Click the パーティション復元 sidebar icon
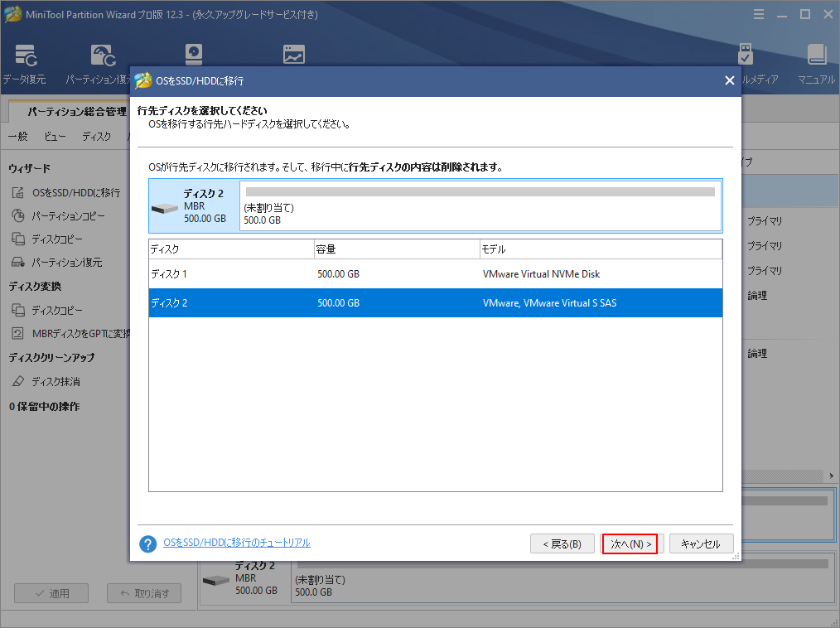840x628 pixels. 18,262
